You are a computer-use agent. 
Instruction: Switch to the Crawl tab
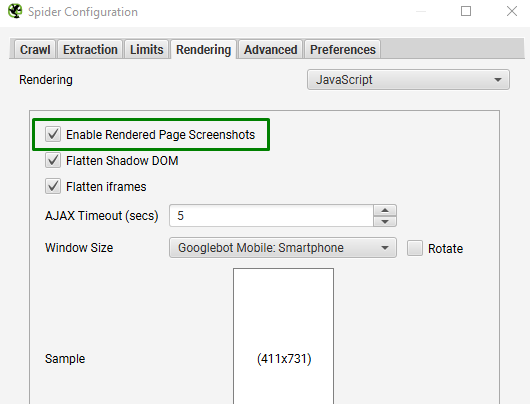(x=35, y=49)
